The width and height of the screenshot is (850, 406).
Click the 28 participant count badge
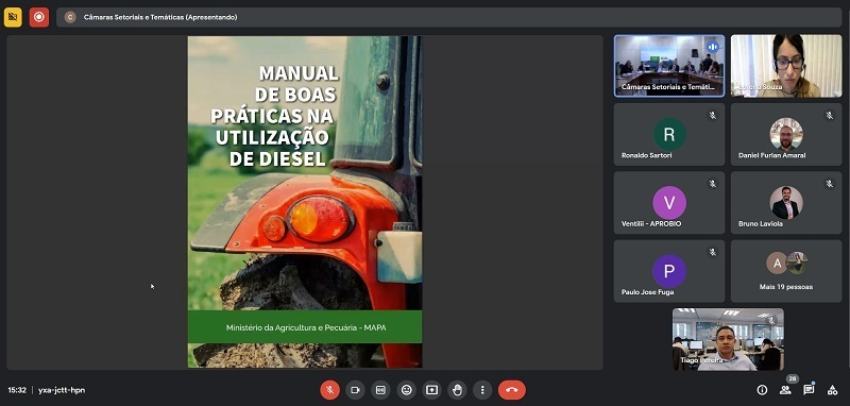coord(793,379)
